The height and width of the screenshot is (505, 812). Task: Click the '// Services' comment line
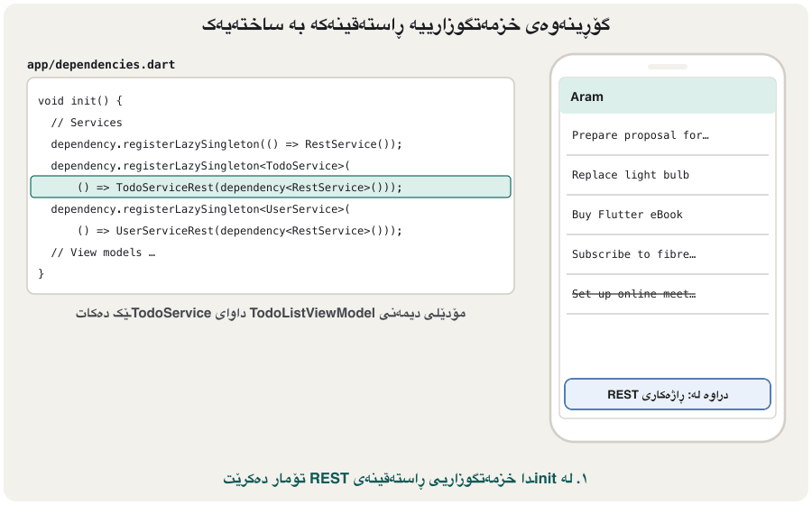coord(87,122)
